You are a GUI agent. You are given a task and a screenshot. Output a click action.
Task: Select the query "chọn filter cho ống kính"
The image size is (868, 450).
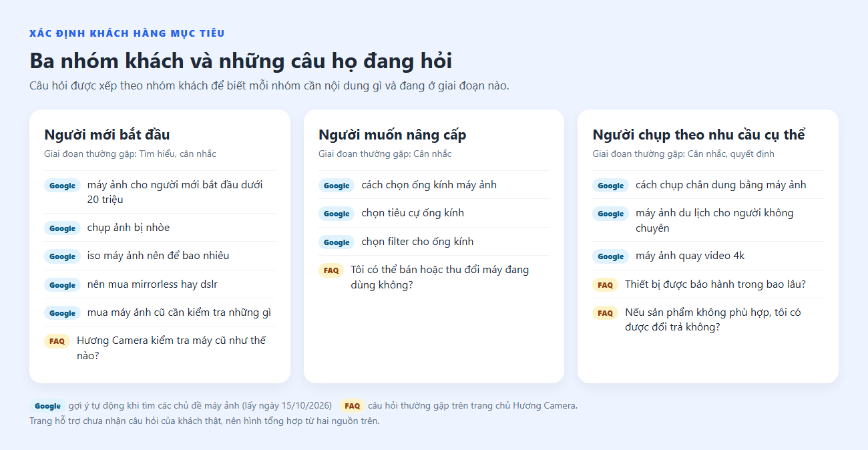click(x=417, y=242)
